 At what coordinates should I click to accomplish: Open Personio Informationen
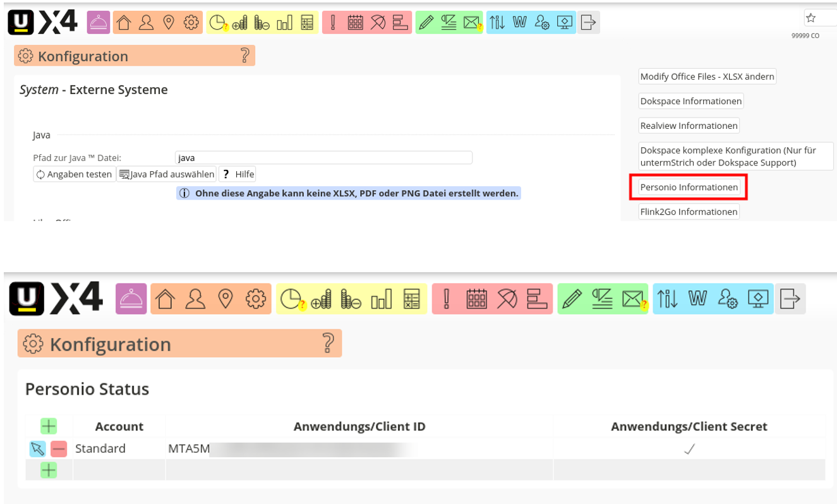click(689, 188)
